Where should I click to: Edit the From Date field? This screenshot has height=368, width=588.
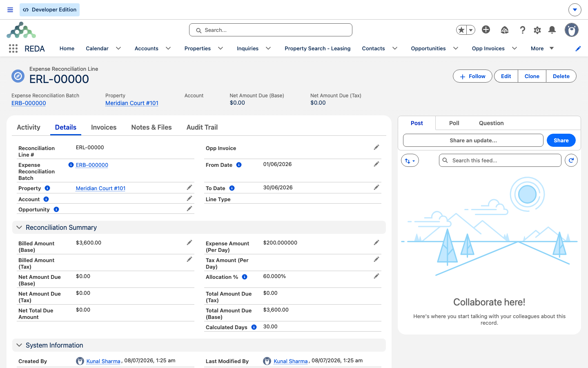(376, 164)
